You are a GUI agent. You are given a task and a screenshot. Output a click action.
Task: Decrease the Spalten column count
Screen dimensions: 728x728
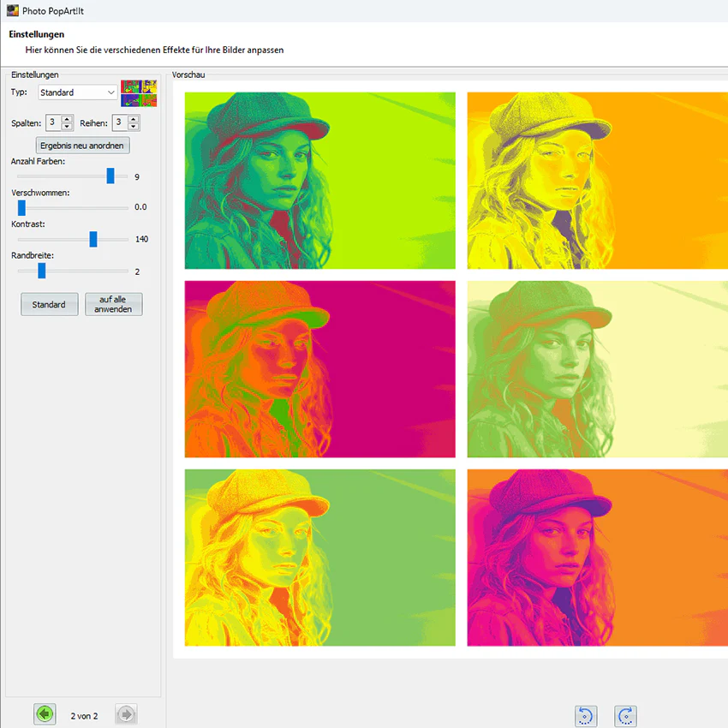pos(68,127)
